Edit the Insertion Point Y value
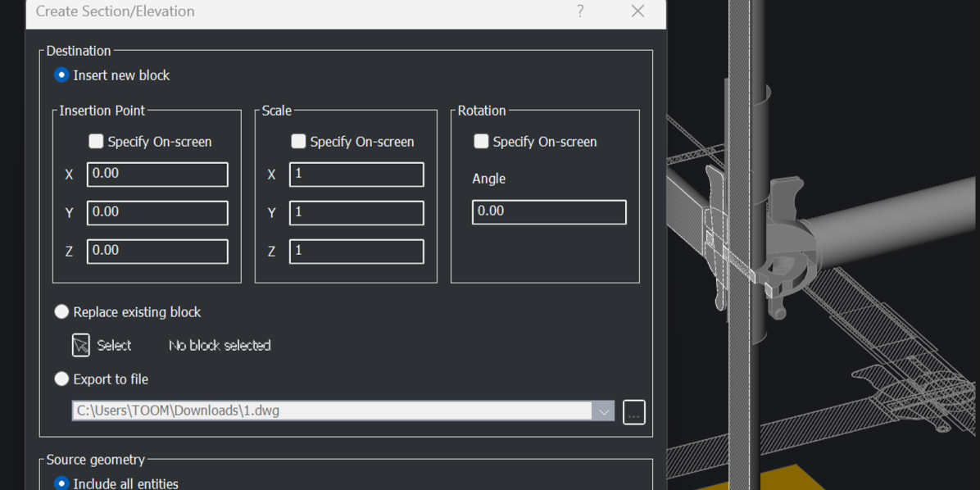 click(157, 212)
